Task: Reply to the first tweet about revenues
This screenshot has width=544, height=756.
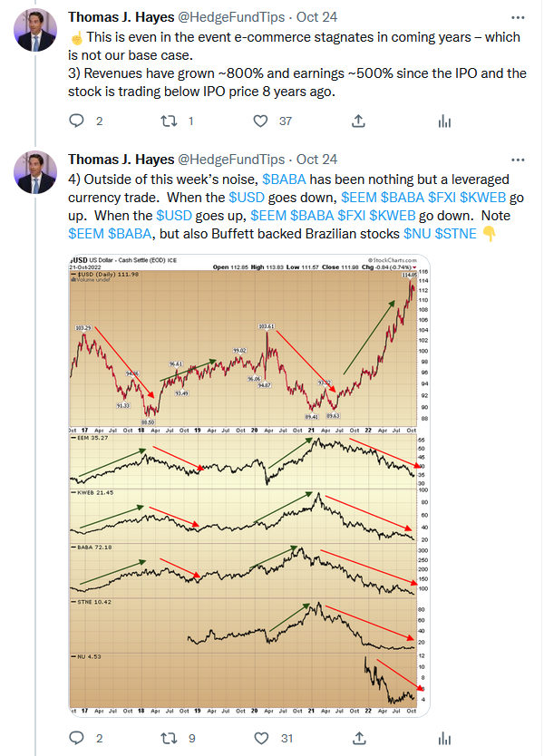Action: coord(77,121)
